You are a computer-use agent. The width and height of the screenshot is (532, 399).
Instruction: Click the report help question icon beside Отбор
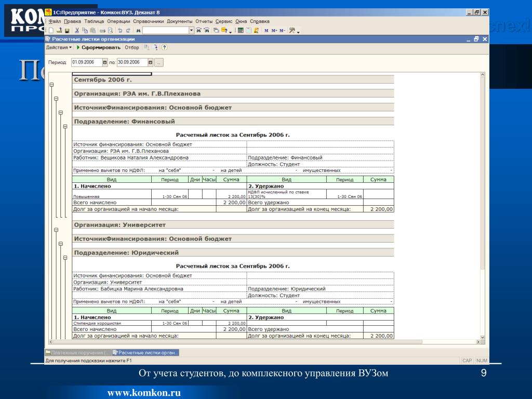[164, 47]
